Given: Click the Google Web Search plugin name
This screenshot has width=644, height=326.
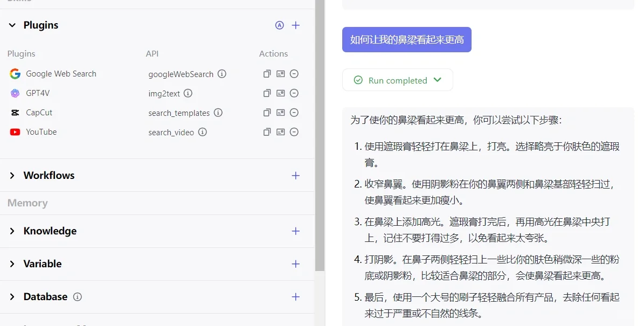Looking at the screenshot, I should click(61, 74).
